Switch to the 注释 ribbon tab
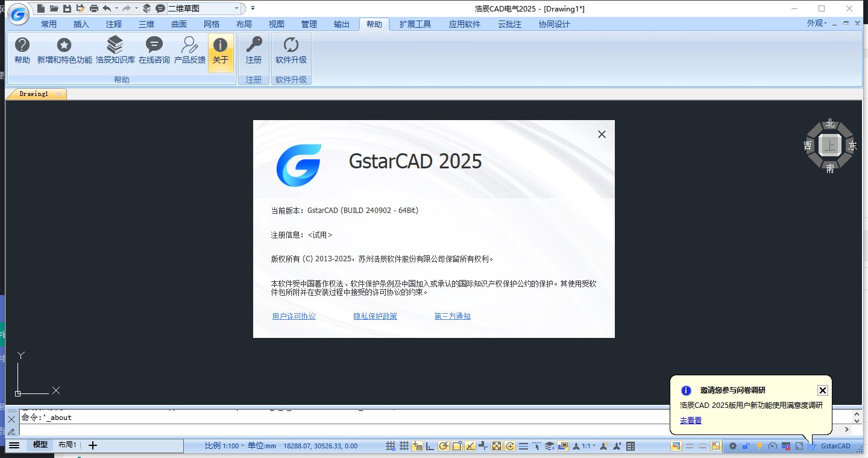 (114, 24)
